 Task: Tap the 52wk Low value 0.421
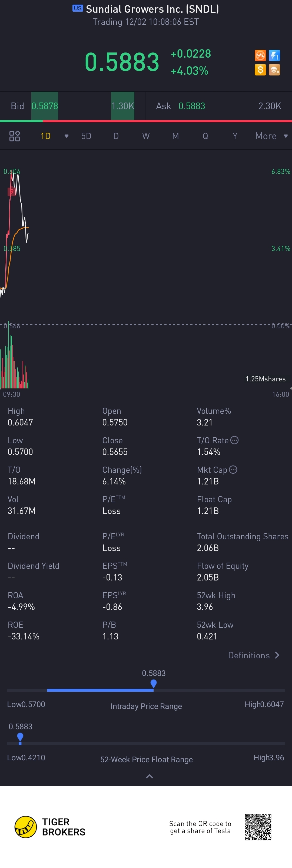pos(207,636)
